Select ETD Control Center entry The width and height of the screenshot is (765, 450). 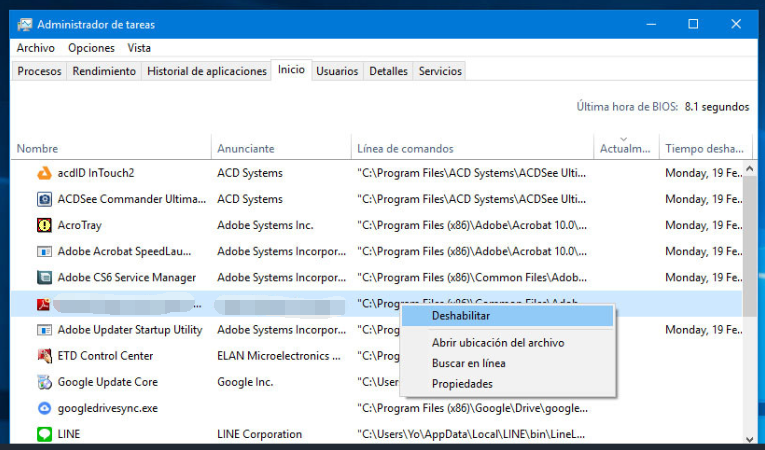[105, 356]
